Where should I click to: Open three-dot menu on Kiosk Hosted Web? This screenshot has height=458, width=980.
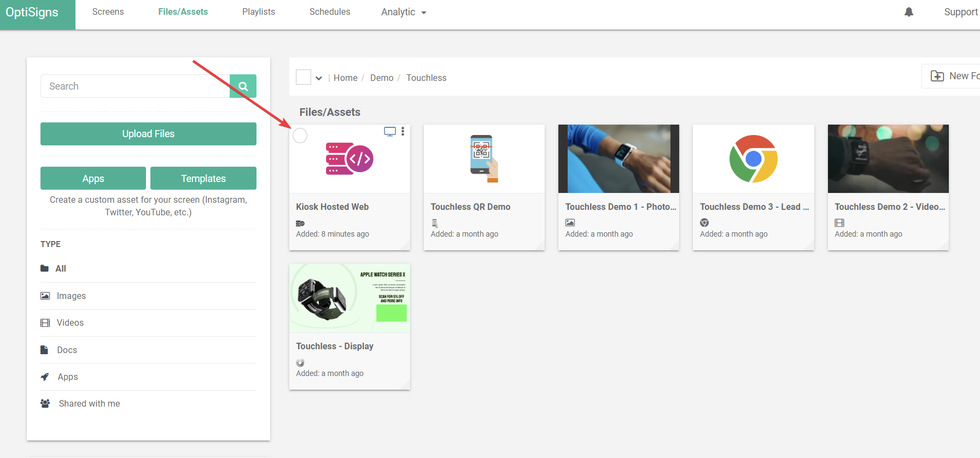[403, 131]
